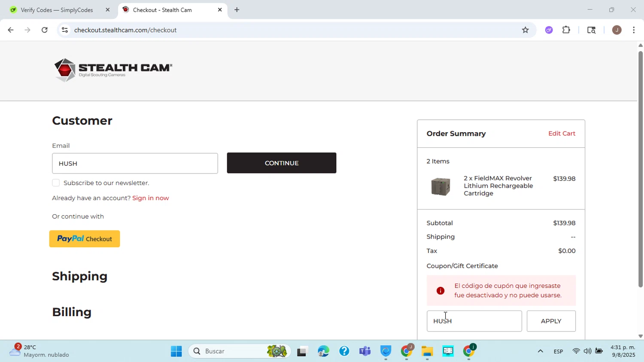Pay with the PayPal Checkout button

coord(85,239)
